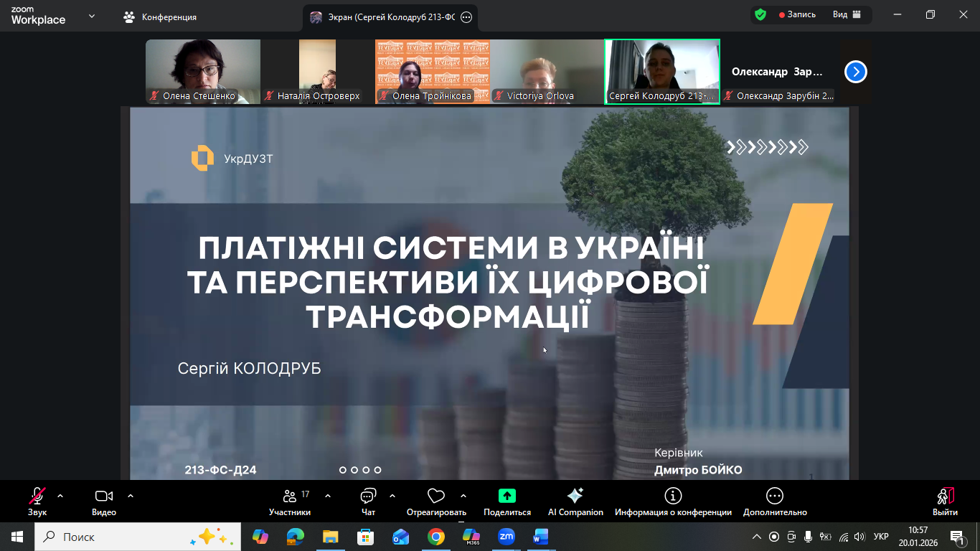
Task: Click the green Поделиться share screen icon
Action: 507,496
